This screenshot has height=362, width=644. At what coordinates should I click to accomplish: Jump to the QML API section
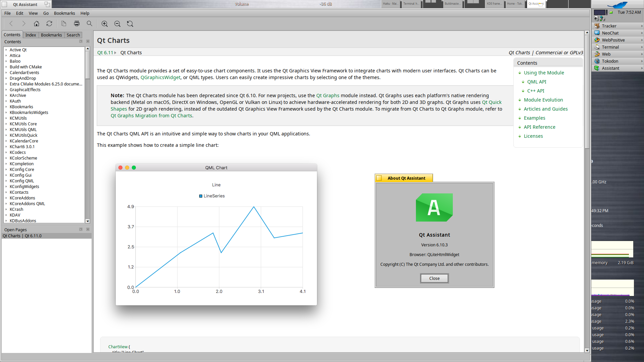537,82
